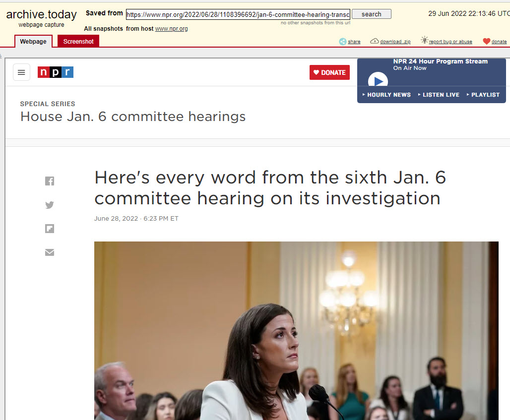Click the hearing photo
The width and height of the screenshot is (510, 420).
[x=296, y=331]
